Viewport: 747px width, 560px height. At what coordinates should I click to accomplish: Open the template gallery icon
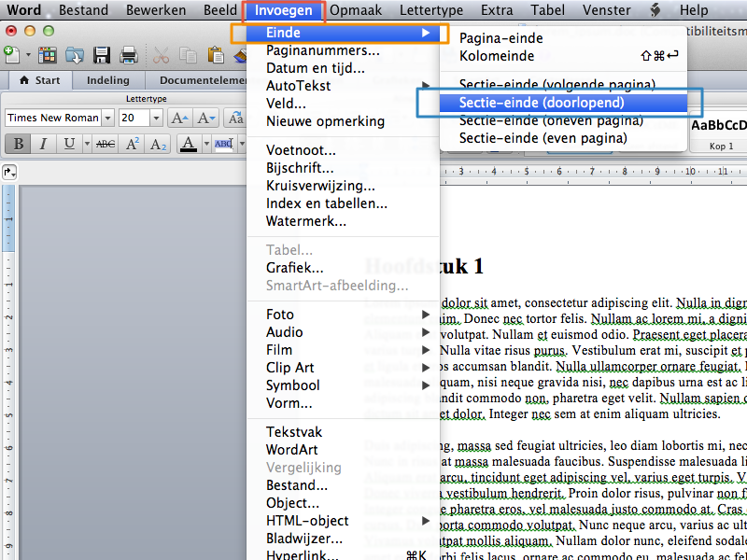(x=48, y=55)
